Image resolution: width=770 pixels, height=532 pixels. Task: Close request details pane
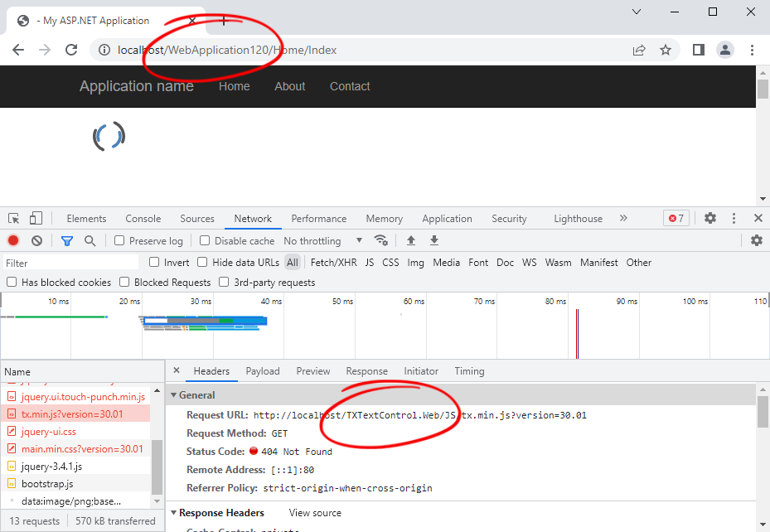click(177, 370)
